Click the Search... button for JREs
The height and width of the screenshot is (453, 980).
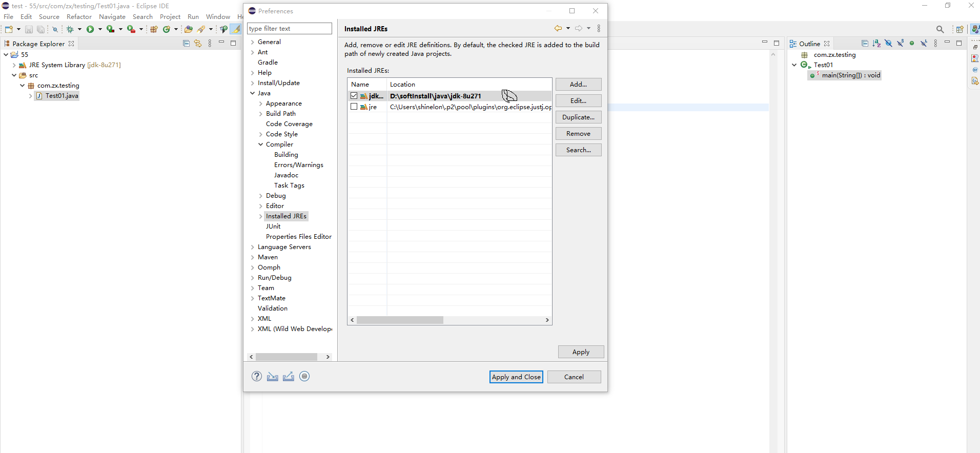(578, 150)
